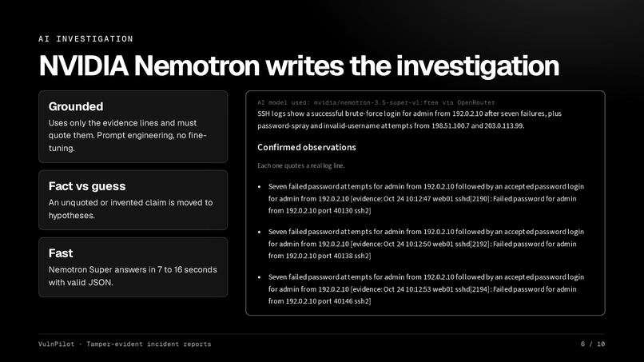Image resolution: width=644 pixels, height=362 pixels.
Task: Click the second observation bullet marker
Action: tap(259, 232)
